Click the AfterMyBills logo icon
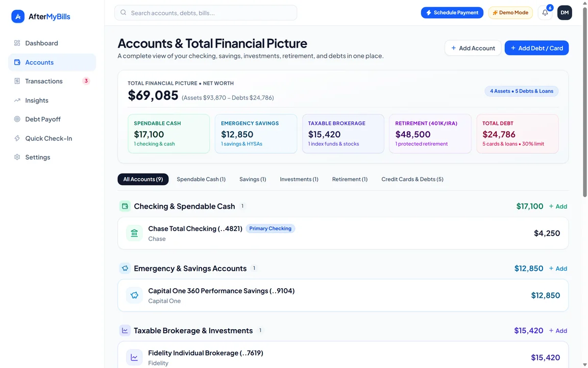588x368 pixels. (18, 16)
